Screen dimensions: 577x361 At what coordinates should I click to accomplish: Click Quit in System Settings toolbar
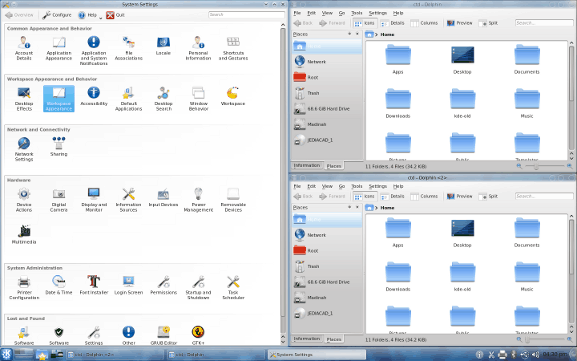click(116, 15)
